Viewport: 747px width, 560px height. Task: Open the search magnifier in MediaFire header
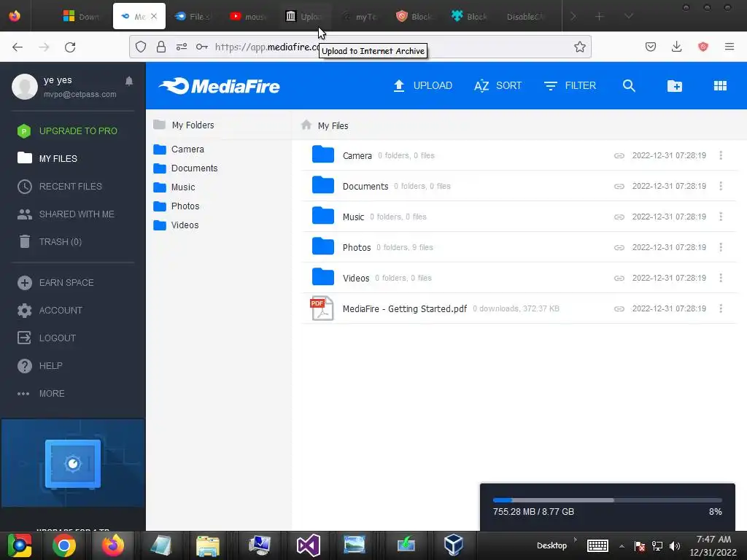629,86
